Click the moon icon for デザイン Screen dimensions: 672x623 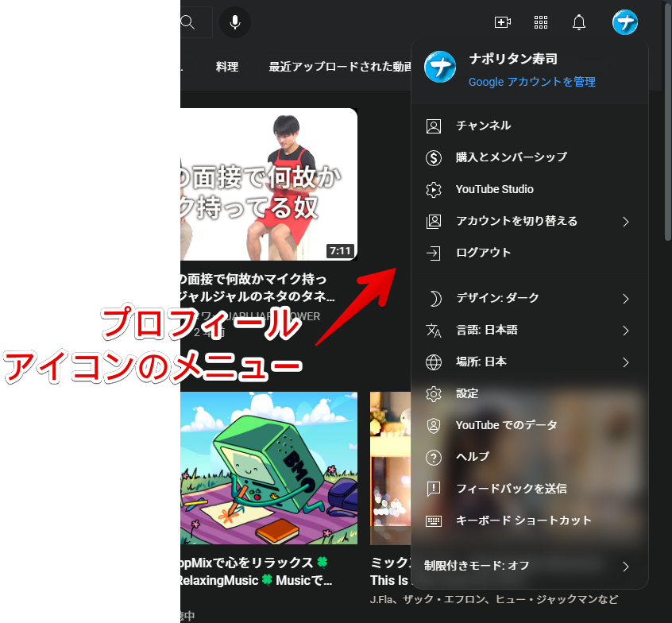tap(434, 299)
